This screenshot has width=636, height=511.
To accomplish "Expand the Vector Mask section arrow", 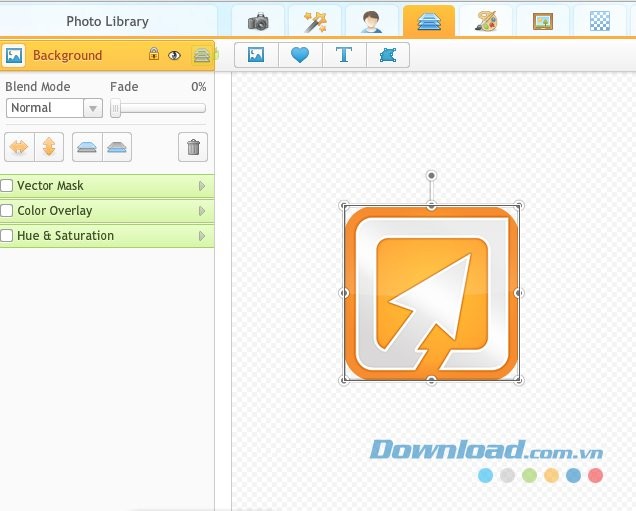I will 202,186.
